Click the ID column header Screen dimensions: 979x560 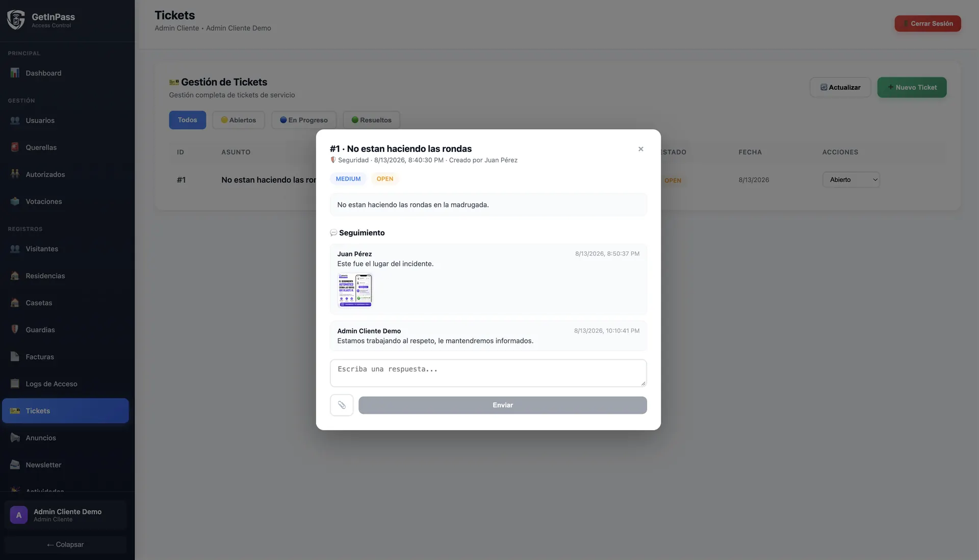click(x=181, y=152)
